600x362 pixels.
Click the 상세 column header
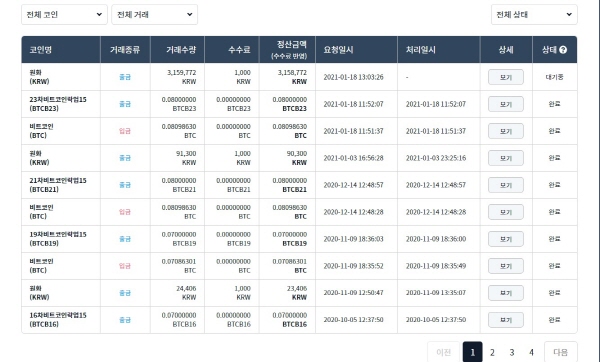(x=505, y=50)
